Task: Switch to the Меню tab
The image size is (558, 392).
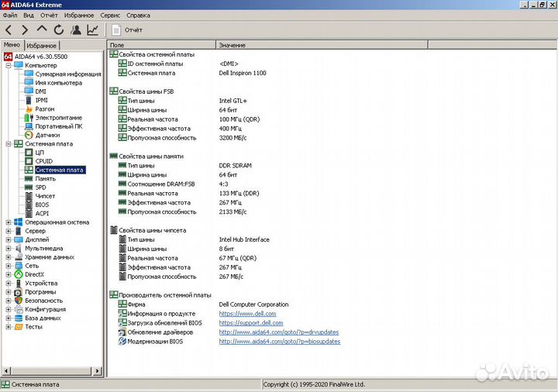Action: 12,45
